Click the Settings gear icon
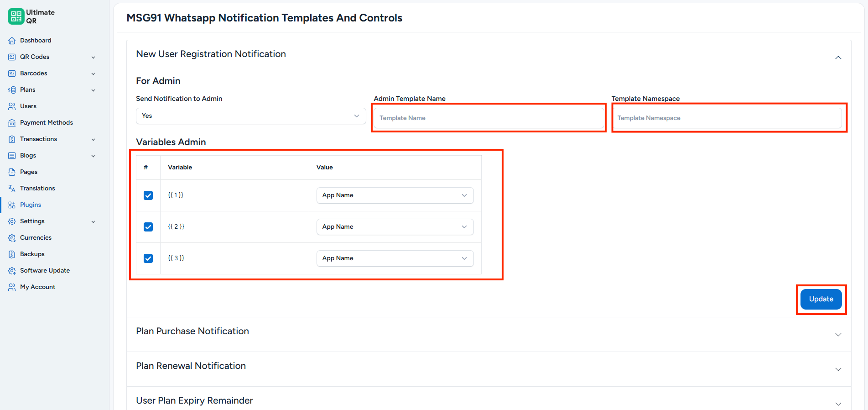Image resolution: width=868 pixels, height=410 pixels. (12, 221)
